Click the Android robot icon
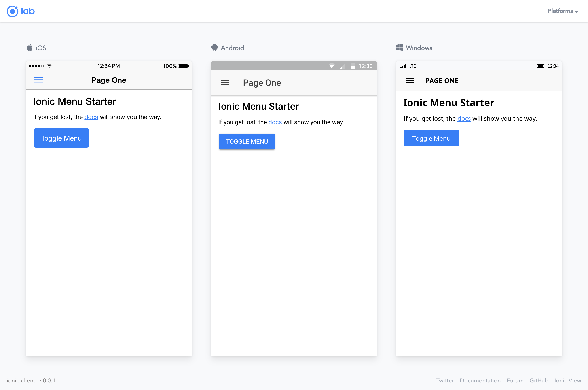Viewport: 588px width, 390px height. [x=214, y=47]
